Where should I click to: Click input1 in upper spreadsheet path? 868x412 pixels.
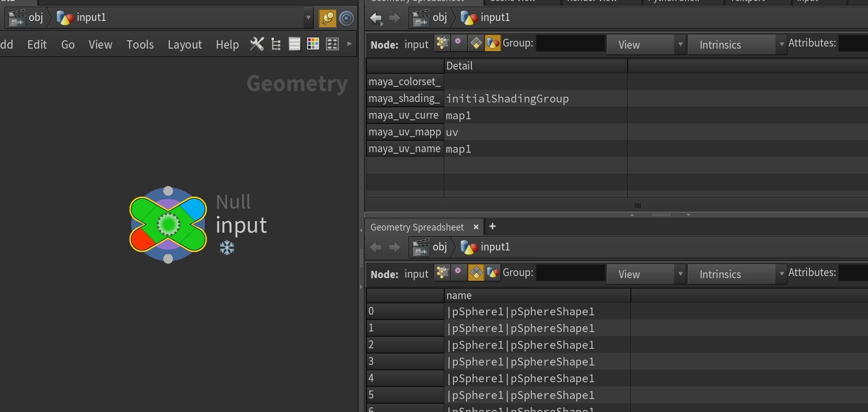coord(485,18)
